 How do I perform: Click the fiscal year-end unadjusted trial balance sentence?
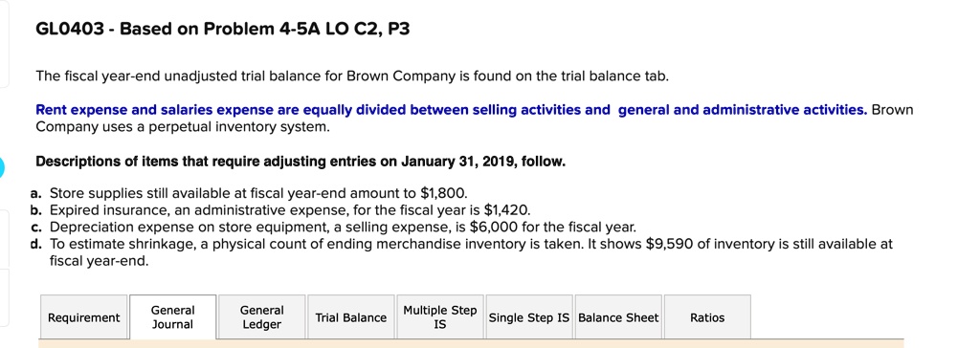click(x=352, y=76)
